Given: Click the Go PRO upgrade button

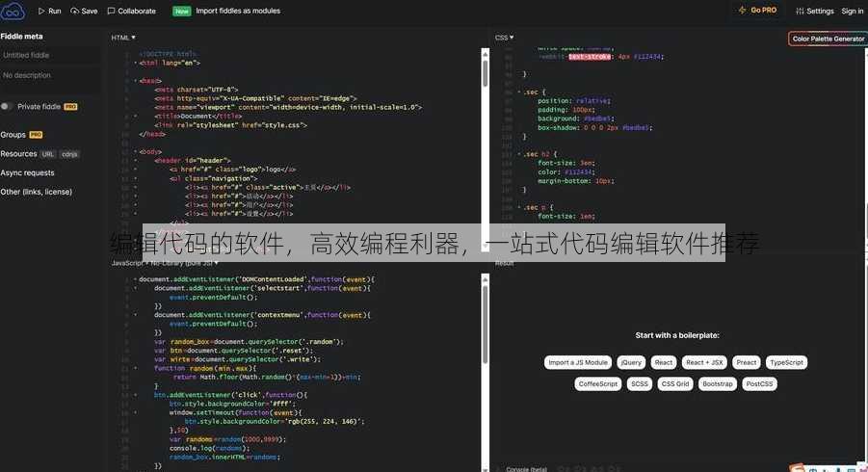Looking at the screenshot, I should (757, 10).
